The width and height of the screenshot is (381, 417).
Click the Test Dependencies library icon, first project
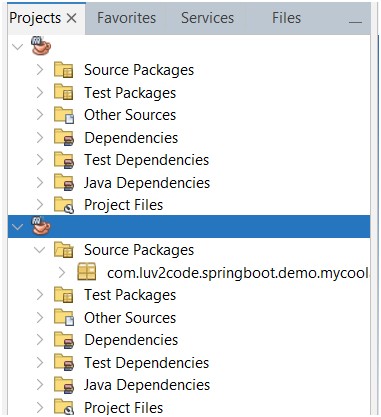[x=63, y=160]
